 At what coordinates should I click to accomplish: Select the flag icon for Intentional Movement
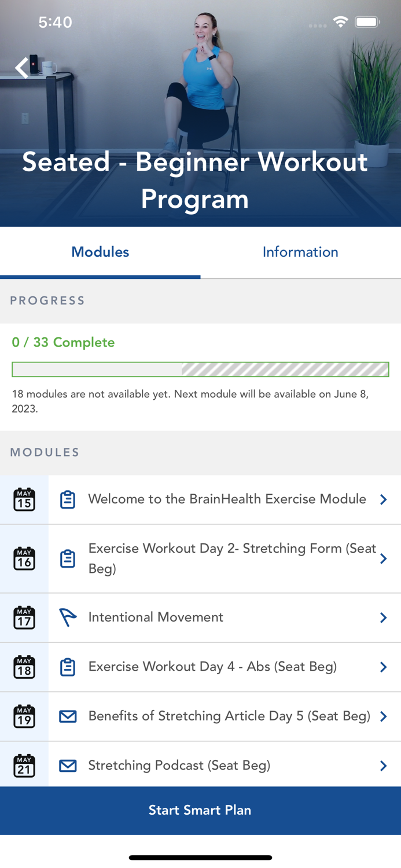[68, 617]
